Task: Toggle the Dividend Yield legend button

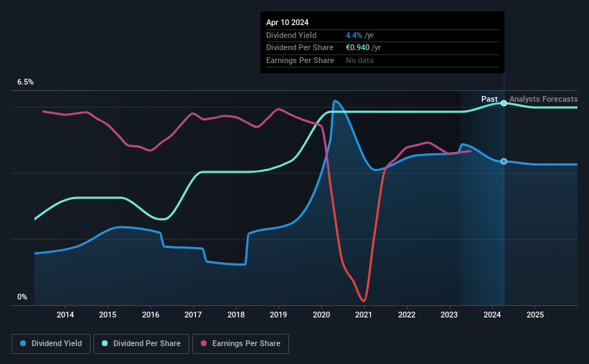Action: tap(51, 344)
